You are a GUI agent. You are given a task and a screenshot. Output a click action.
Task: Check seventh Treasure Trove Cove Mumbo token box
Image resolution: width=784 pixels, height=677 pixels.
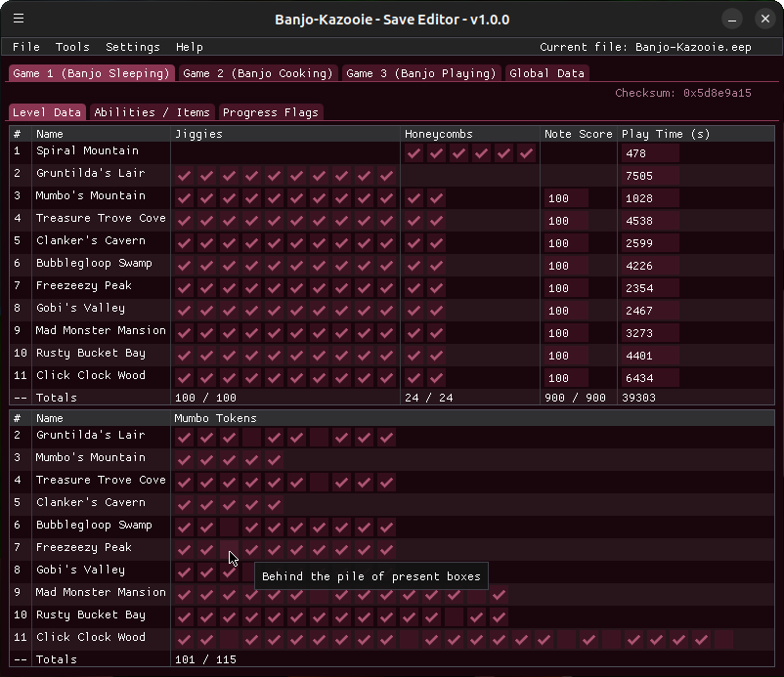[320, 483]
